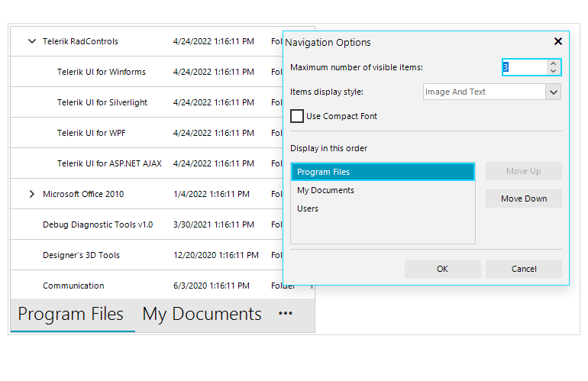Click the Telerik RadControls date cell
The height and width of the screenshot is (381, 588).
213,41
